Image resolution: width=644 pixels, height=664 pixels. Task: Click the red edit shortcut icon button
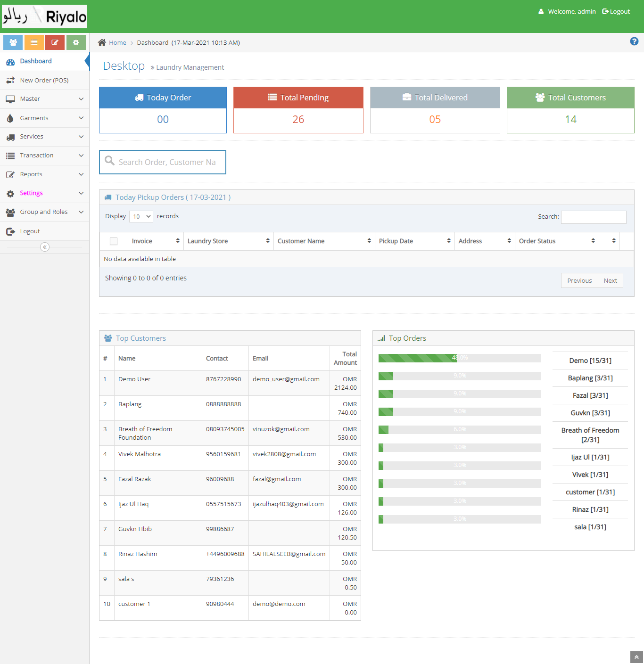55,42
